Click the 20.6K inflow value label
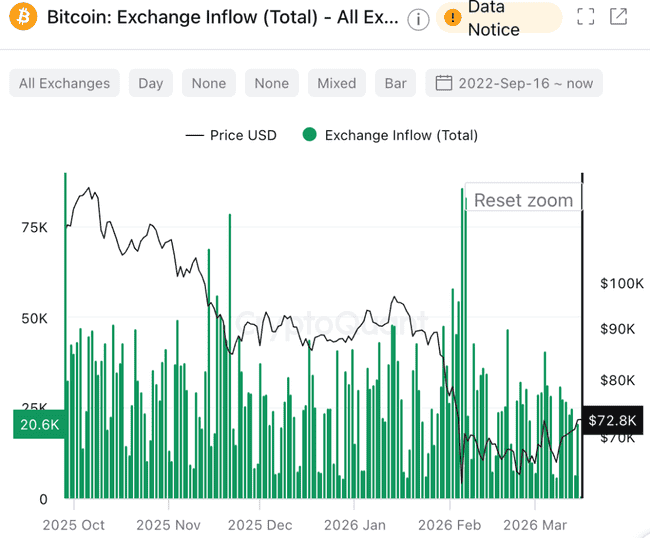 click(40, 425)
